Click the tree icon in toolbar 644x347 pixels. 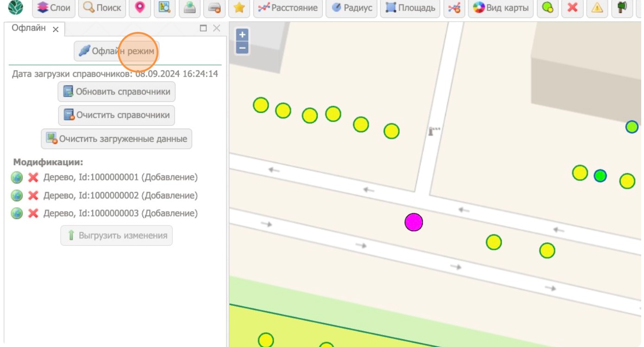[622, 7]
